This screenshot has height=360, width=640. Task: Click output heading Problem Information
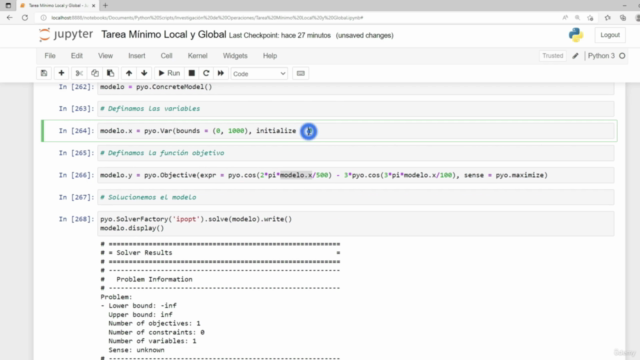[154, 280]
